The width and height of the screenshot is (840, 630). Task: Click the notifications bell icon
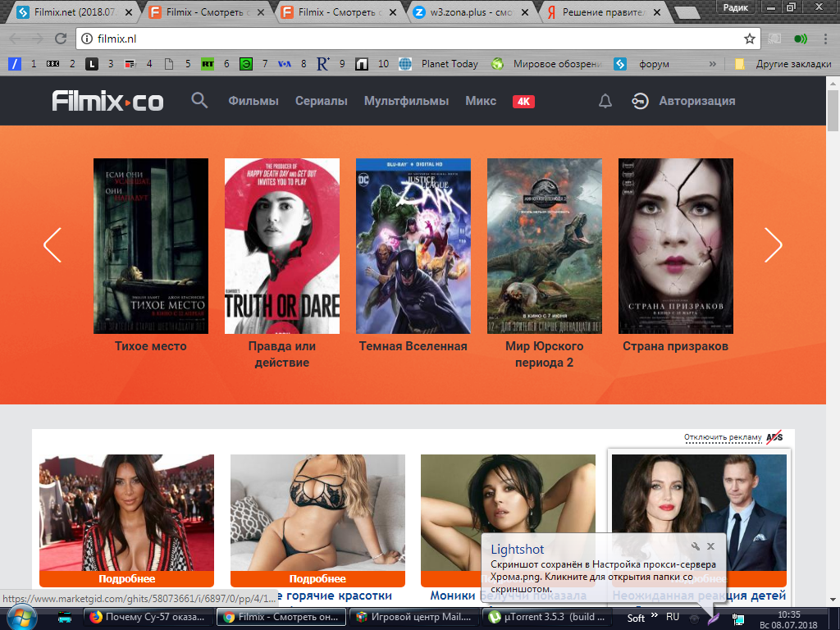click(605, 101)
